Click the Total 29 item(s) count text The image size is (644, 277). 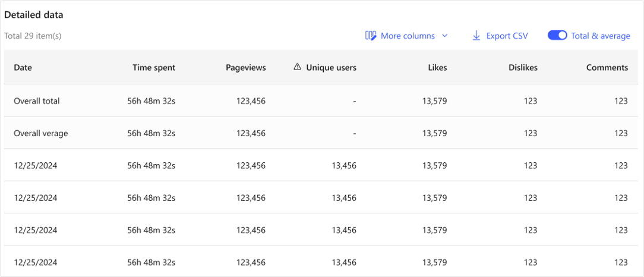point(33,36)
